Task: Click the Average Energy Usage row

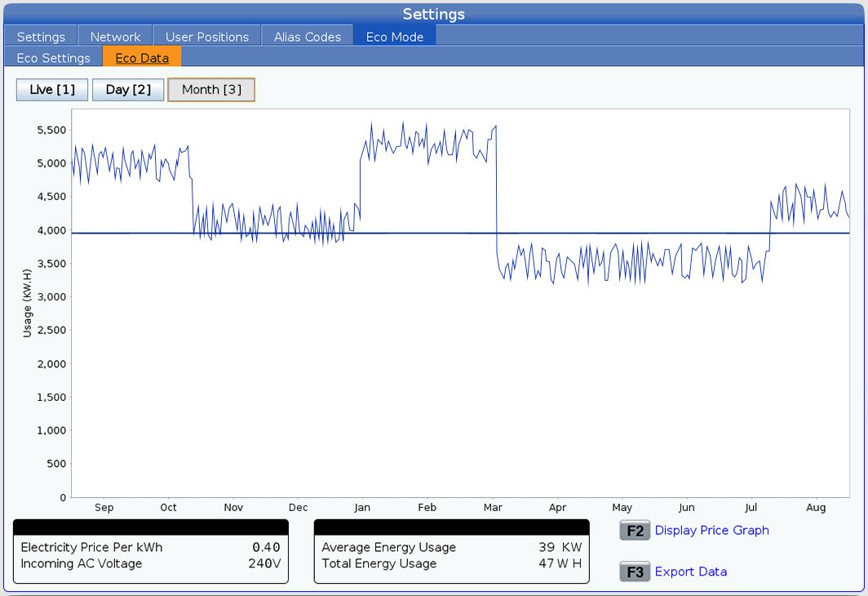Action: tap(451, 547)
